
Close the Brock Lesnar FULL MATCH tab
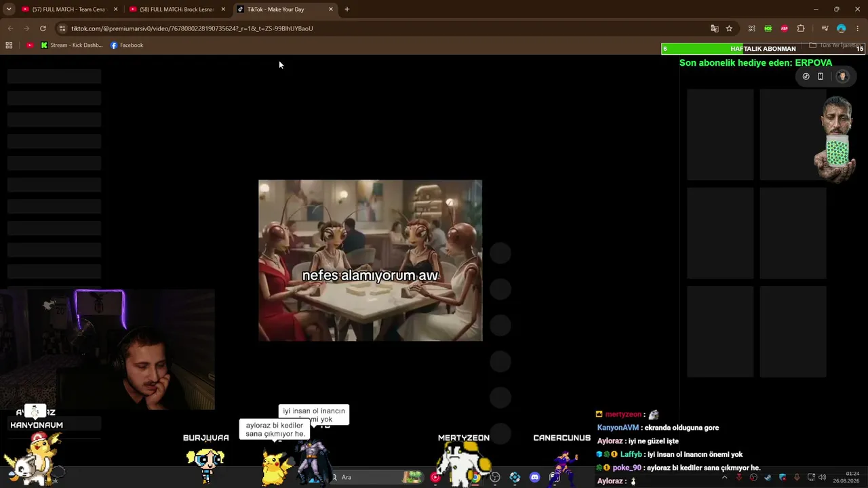223,9
